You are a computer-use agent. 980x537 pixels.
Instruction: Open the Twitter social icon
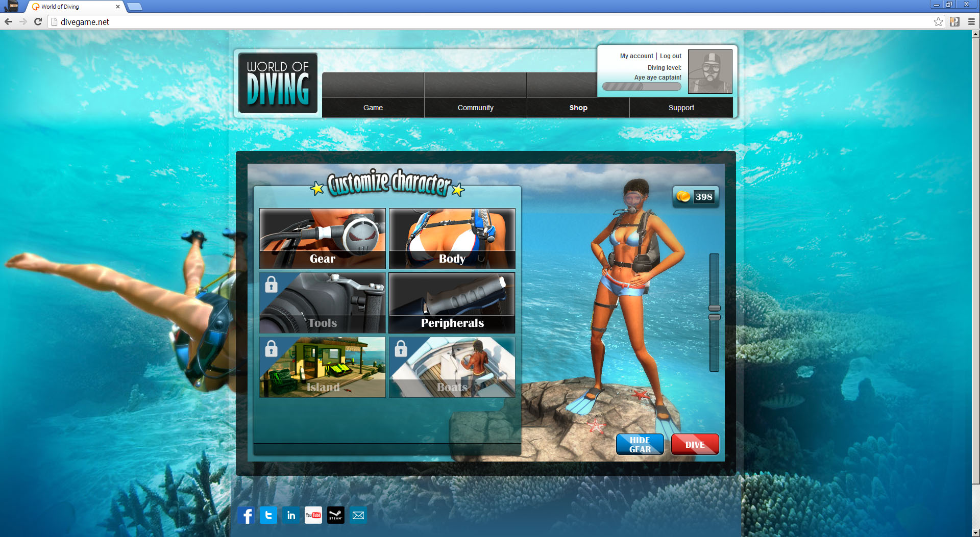[x=268, y=515]
